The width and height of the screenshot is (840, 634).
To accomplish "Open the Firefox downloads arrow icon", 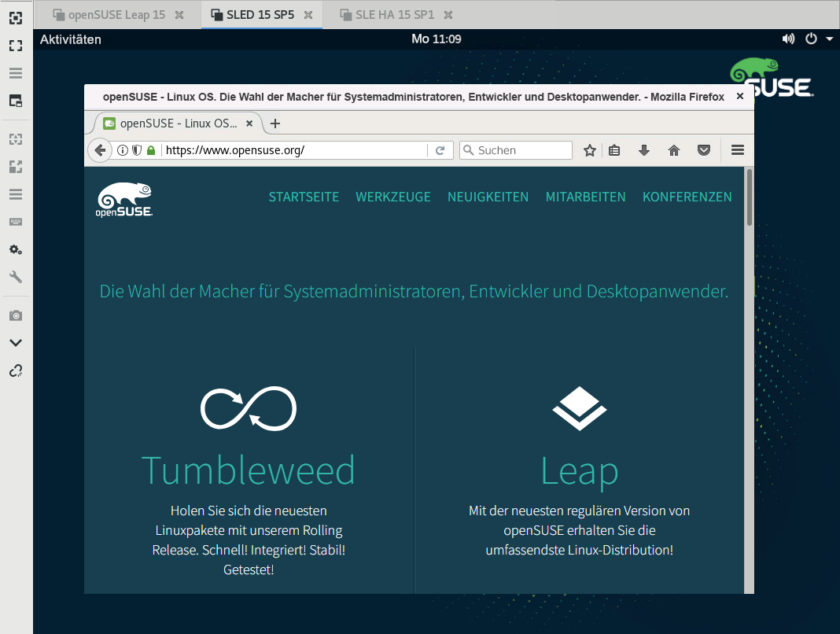I will (644, 150).
